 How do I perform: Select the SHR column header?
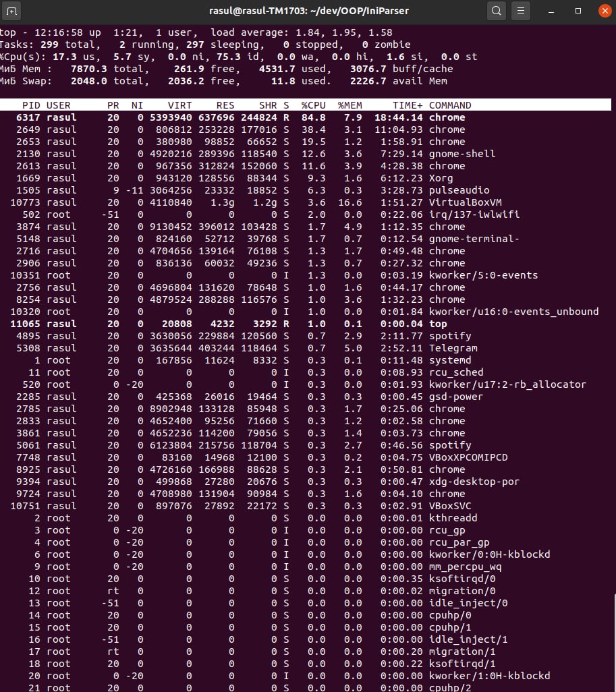click(268, 105)
